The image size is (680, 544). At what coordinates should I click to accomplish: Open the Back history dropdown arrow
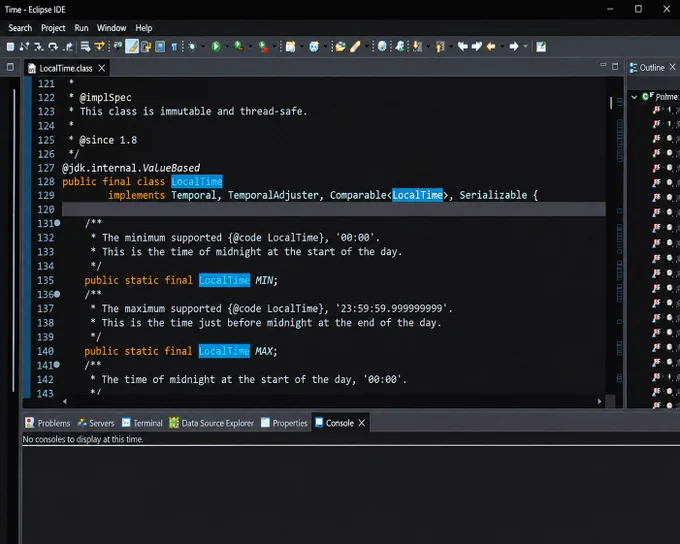(x=502, y=47)
